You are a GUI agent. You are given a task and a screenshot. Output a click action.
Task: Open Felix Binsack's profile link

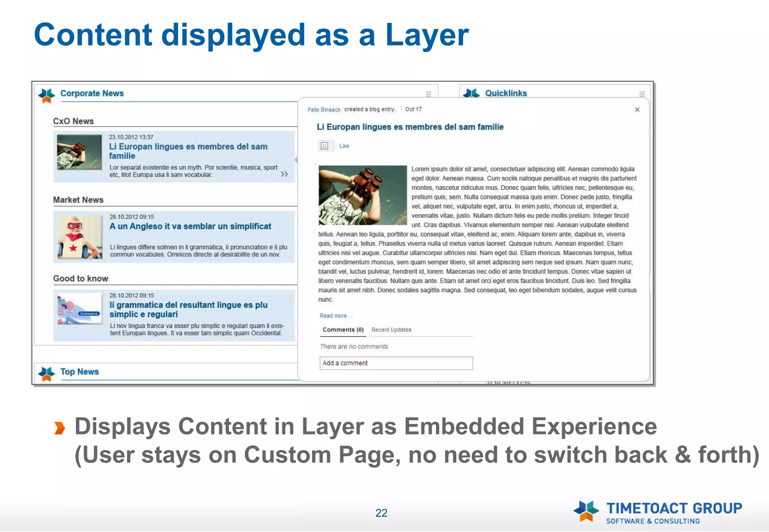click(324, 110)
